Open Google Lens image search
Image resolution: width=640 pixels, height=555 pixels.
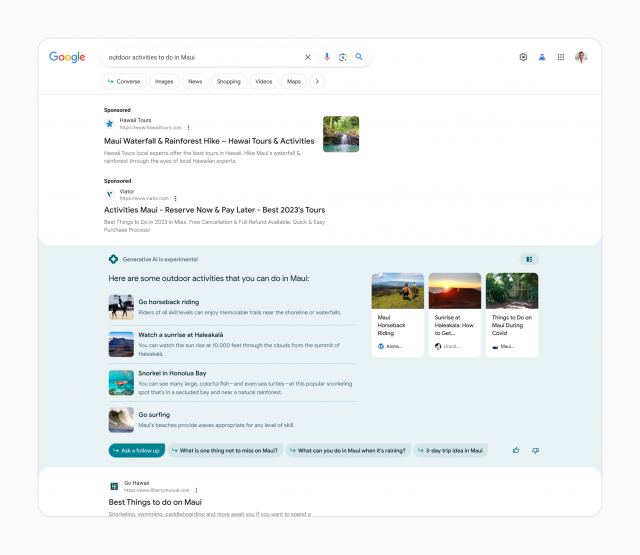(x=342, y=57)
